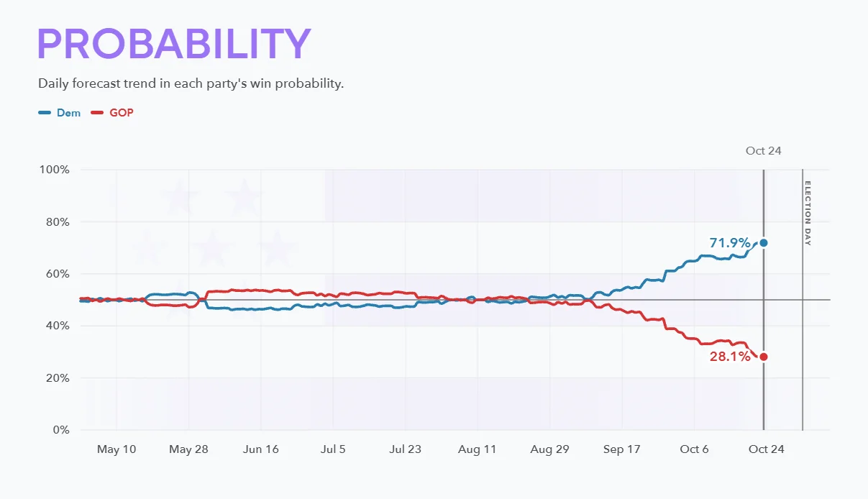Screen dimensions: 868x499
Task: Select the 71.9% Dem value label
Action: tap(729, 243)
